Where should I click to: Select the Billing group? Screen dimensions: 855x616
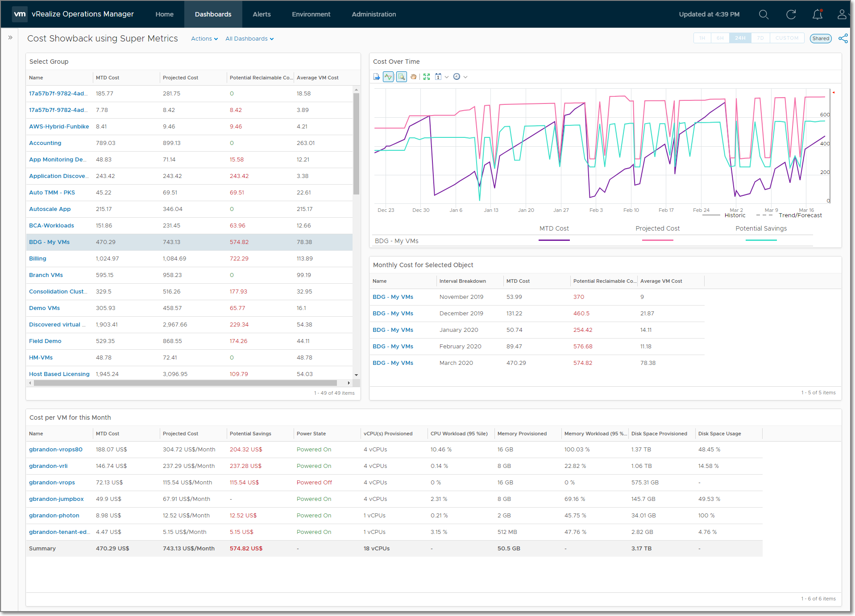(37, 259)
